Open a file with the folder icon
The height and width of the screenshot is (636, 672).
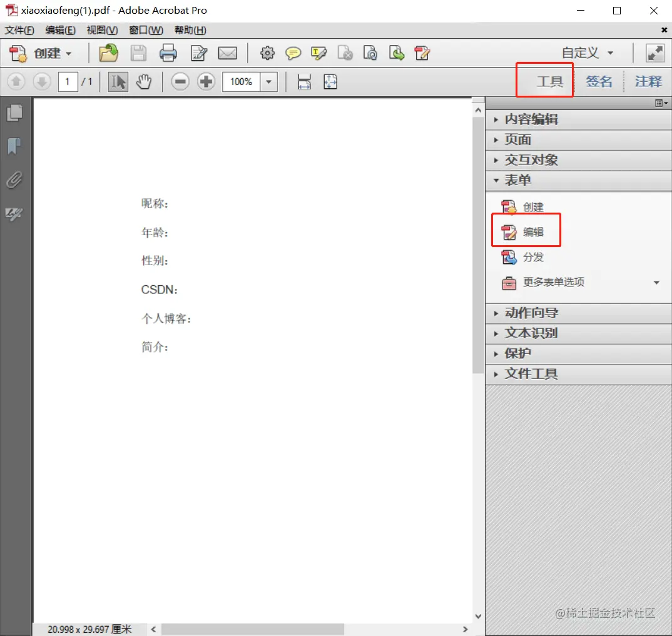click(108, 53)
